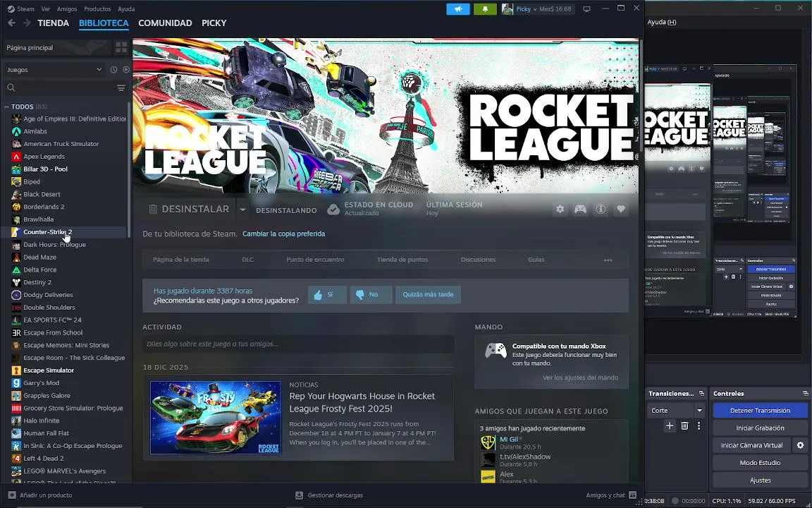This screenshot has width=812, height=508.
Task: Click Iniciar Grabación in OBS
Action: pos(760,428)
